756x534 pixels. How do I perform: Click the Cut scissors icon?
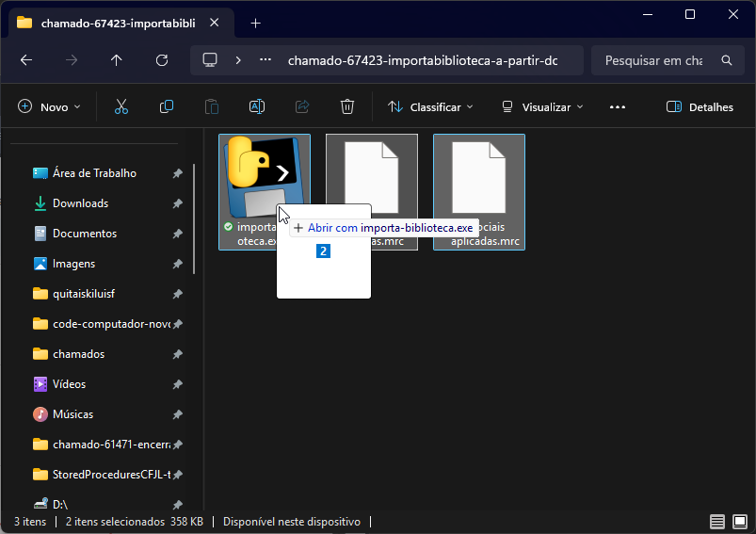pos(121,107)
